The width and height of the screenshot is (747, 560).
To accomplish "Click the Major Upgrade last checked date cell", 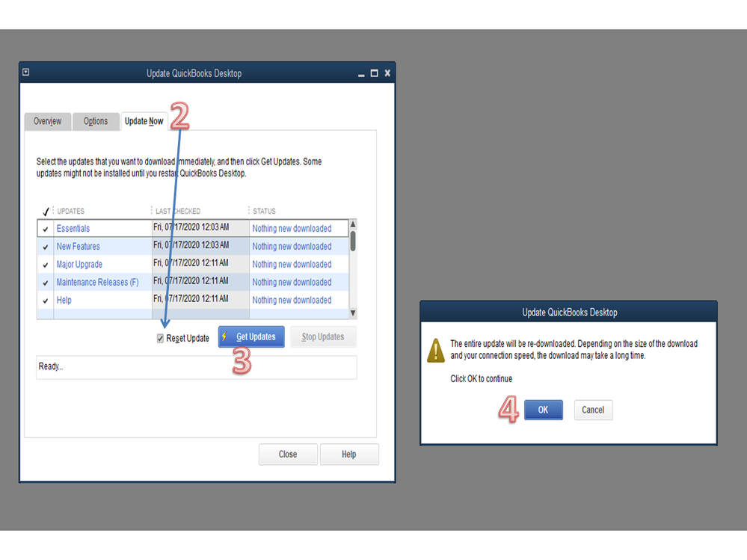I will point(200,264).
